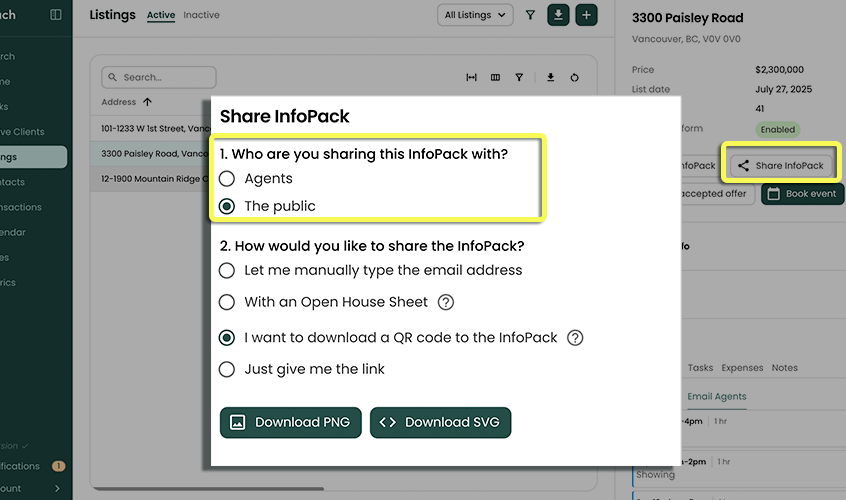Expand the account chevron in the sidebar
The width and height of the screenshot is (846, 500).
click(57, 488)
